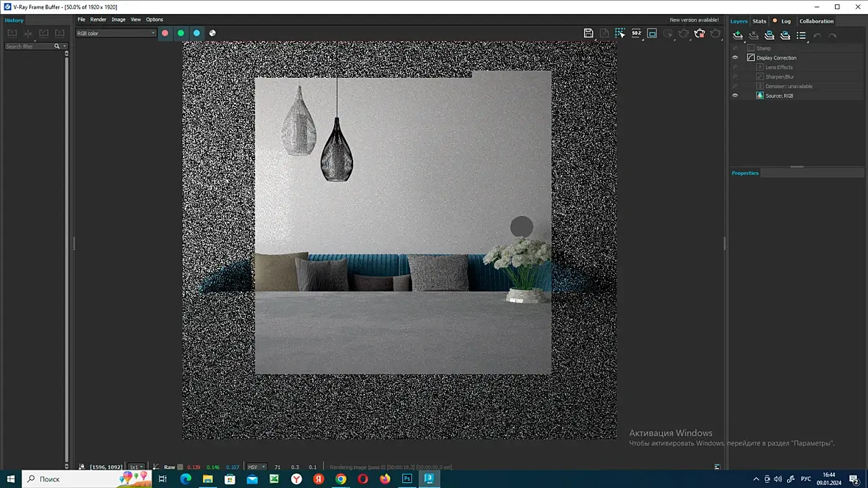This screenshot has width=868, height=488.
Task: Open the RGB color channel dropdown
Action: [x=115, y=33]
